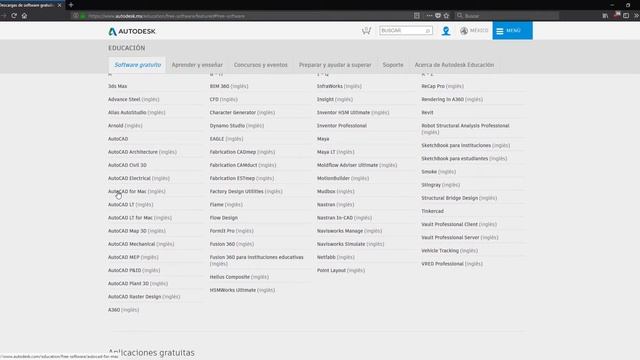Click the BUSCAR search field
The width and height of the screenshot is (640, 360).
[x=406, y=31]
